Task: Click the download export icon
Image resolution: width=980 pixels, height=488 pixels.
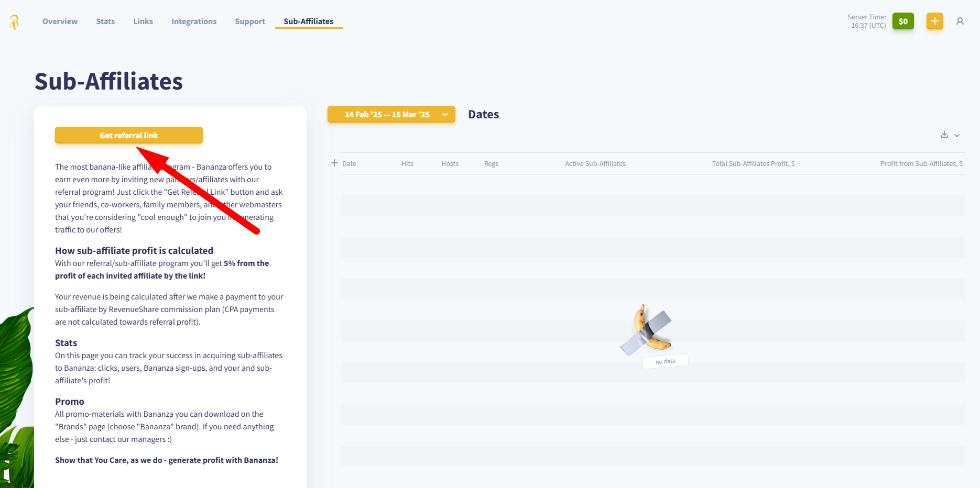Action: click(x=944, y=135)
